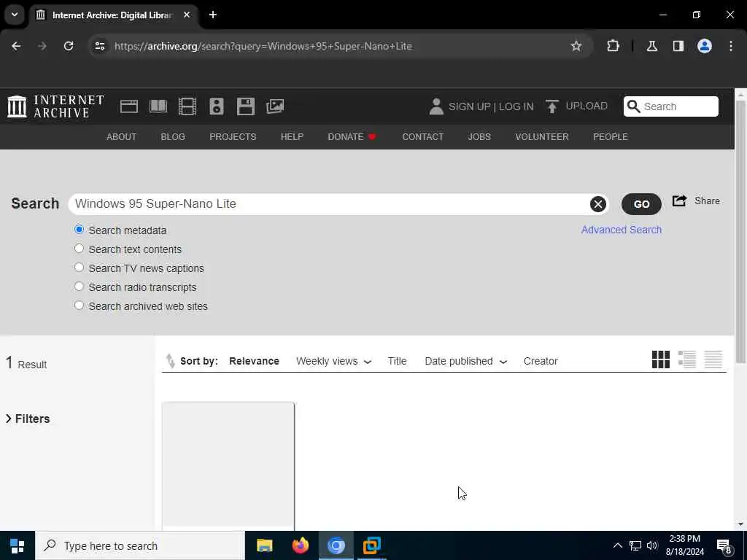747x560 pixels.
Task: Open the Texts book icon
Action: point(158,106)
